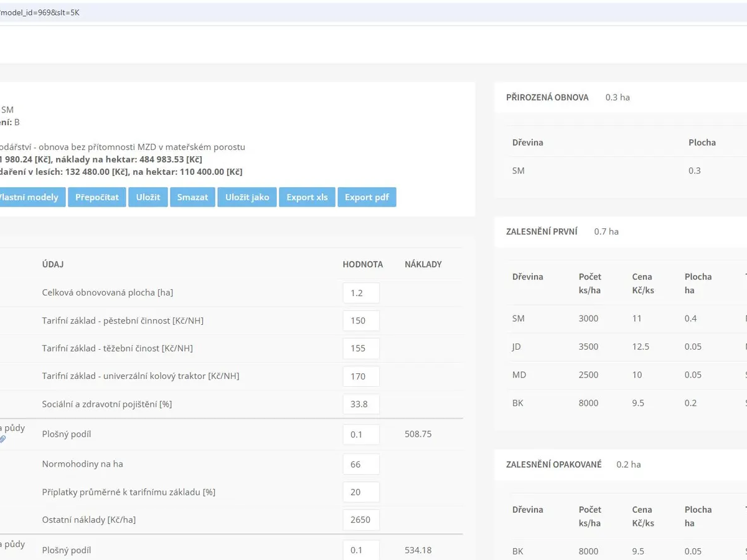Click the paperclip attachment icon
This screenshot has height=560, width=747.
pos(2,439)
